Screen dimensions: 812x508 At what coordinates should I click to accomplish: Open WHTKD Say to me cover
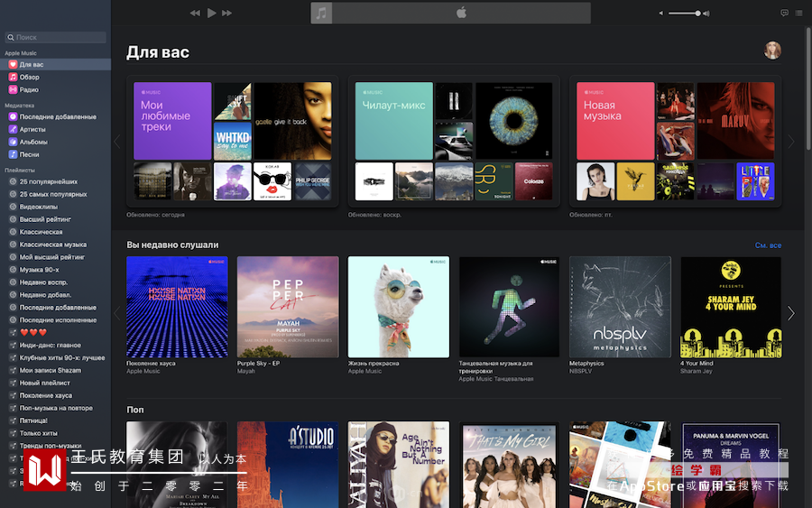[233, 142]
